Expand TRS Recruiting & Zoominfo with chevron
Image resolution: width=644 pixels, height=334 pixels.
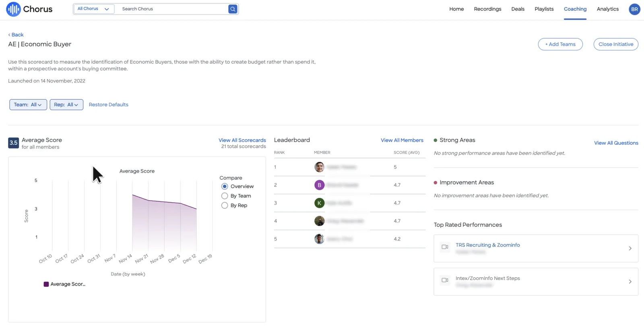(630, 249)
